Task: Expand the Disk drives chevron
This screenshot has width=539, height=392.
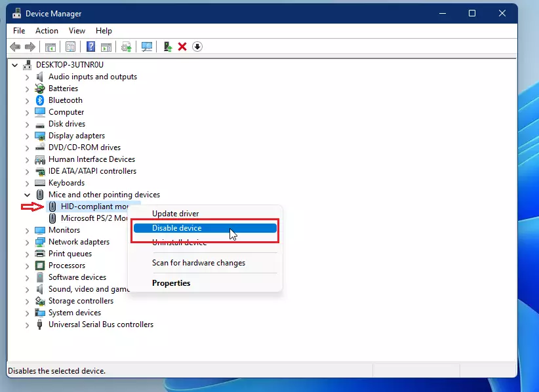Action: click(x=27, y=124)
